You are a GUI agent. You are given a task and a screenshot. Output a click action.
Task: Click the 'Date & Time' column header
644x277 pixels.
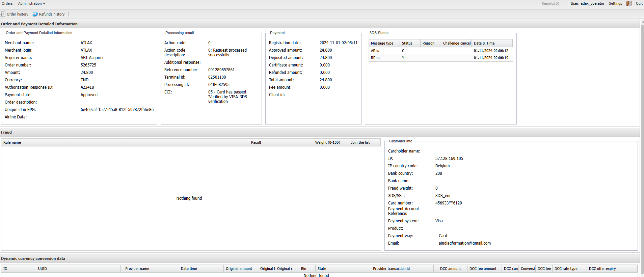tap(484, 43)
